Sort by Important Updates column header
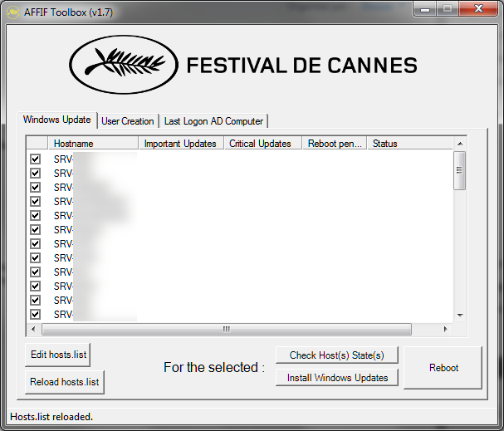The image size is (504, 431). (181, 144)
